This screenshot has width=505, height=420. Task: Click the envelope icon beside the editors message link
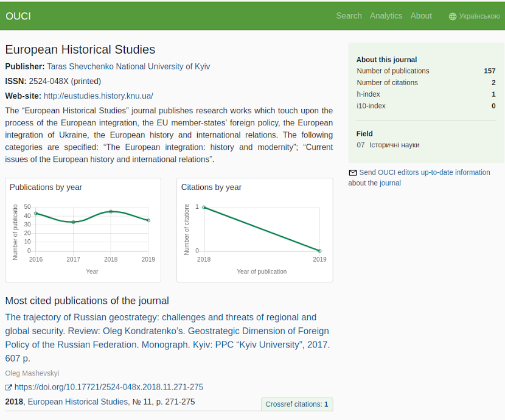click(x=352, y=172)
